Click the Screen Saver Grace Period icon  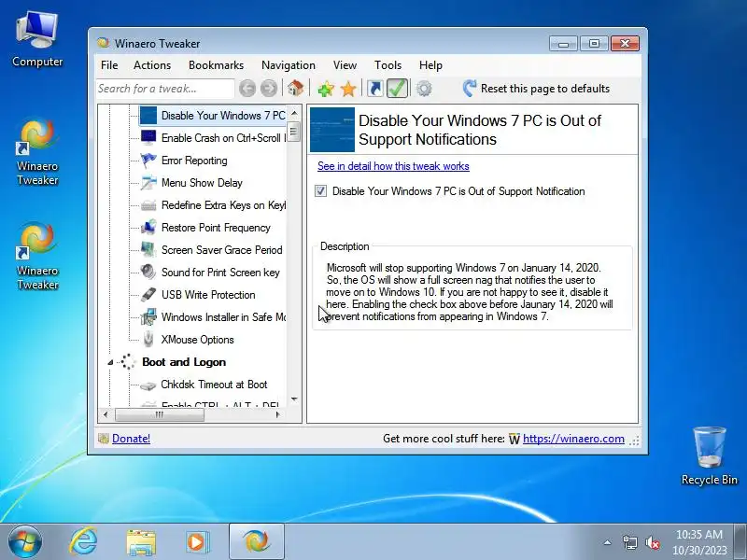148,250
